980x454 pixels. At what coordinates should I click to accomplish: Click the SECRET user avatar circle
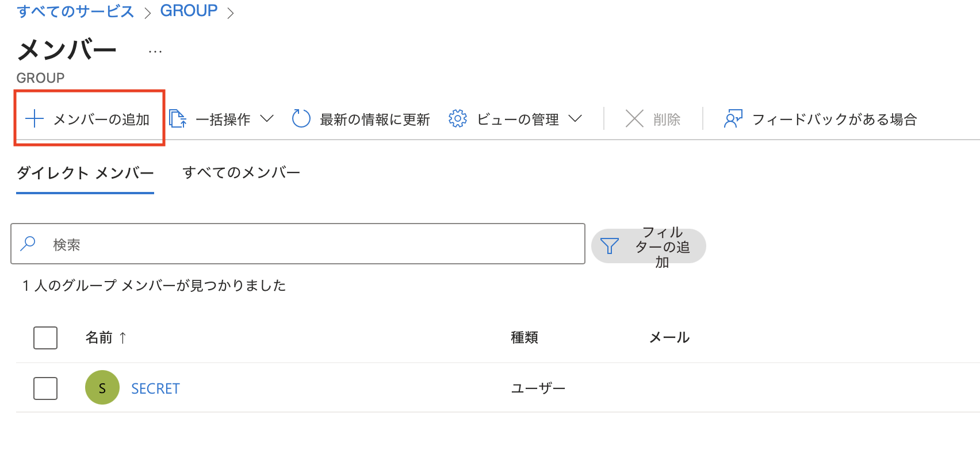point(102,387)
